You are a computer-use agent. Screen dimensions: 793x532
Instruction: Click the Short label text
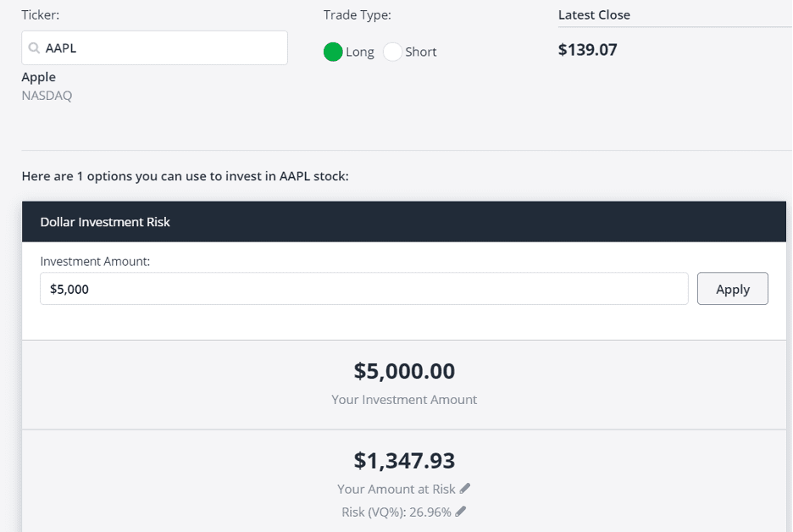(421, 52)
